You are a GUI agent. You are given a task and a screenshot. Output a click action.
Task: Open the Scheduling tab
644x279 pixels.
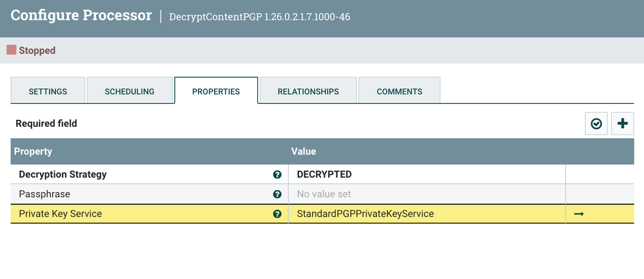click(x=130, y=90)
